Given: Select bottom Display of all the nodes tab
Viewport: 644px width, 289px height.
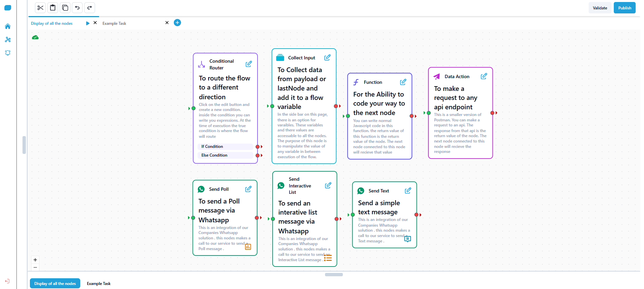Looking at the screenshot, I should point(55,284).
